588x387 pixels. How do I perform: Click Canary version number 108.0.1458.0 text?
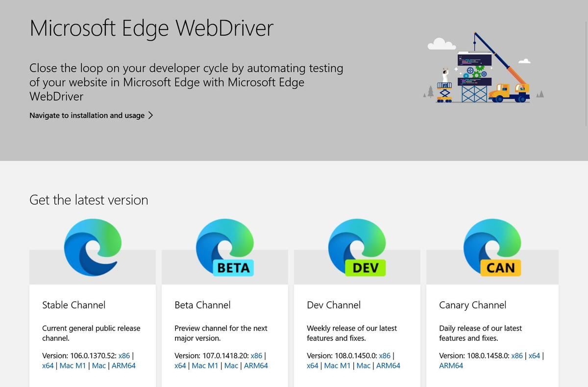[488, 356]
